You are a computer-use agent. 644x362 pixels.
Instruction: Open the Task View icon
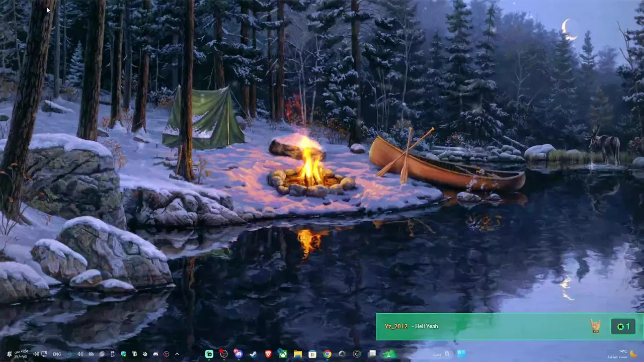tap(372, 354)
